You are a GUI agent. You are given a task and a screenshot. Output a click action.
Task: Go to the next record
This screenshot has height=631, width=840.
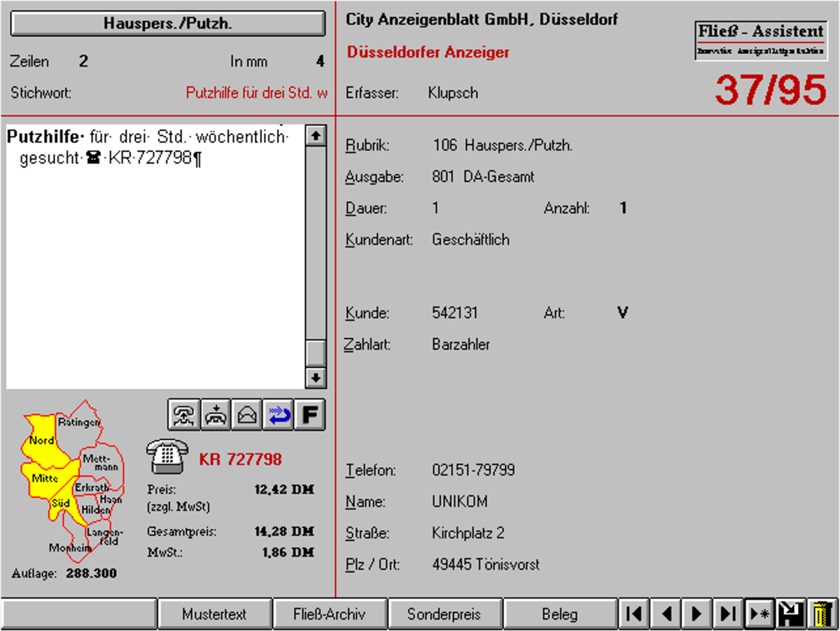(x=696, y=614)
